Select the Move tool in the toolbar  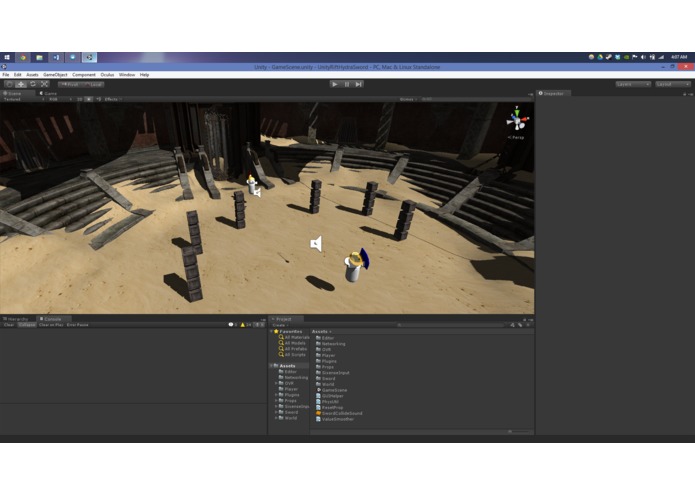point(21,84)
